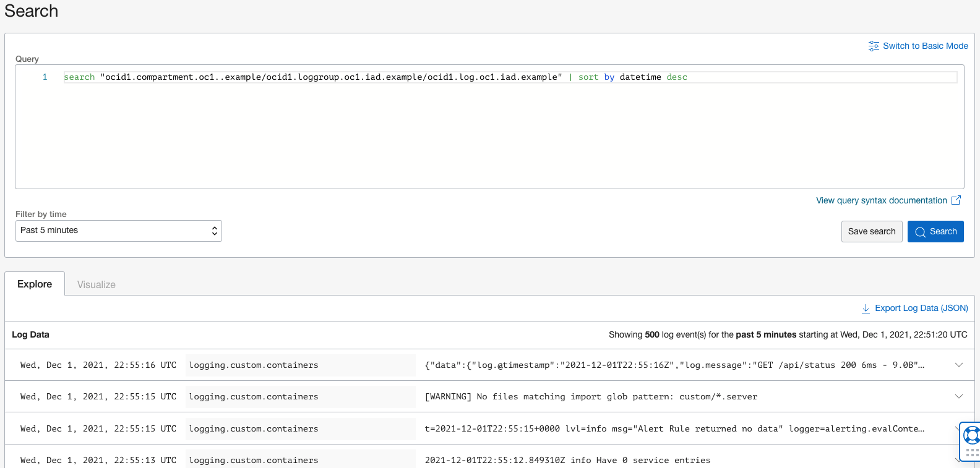The width and height of the screenshot is (980, 468).
Task: Click the Alert Rule returned no data message
Action: 674,428
